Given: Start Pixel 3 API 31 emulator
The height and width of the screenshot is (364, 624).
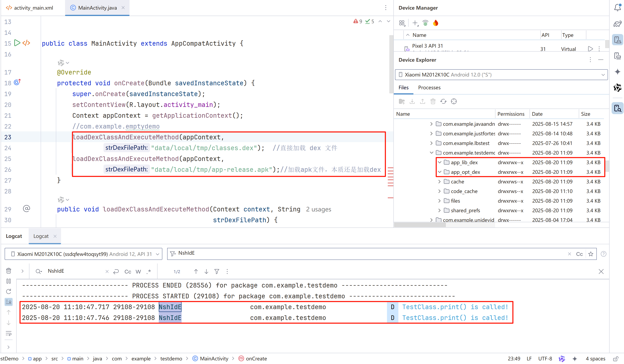Looking at the screenshot, I should 590,49.
